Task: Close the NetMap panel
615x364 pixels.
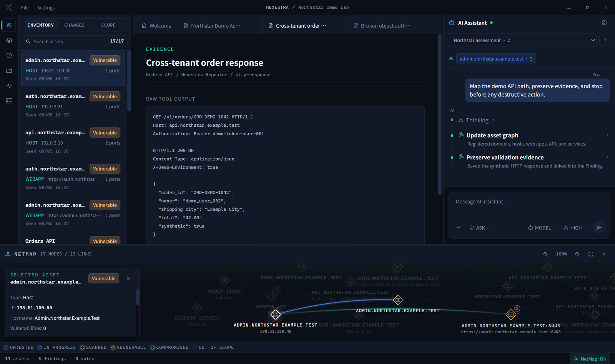Action: click(x=604, y=254)
